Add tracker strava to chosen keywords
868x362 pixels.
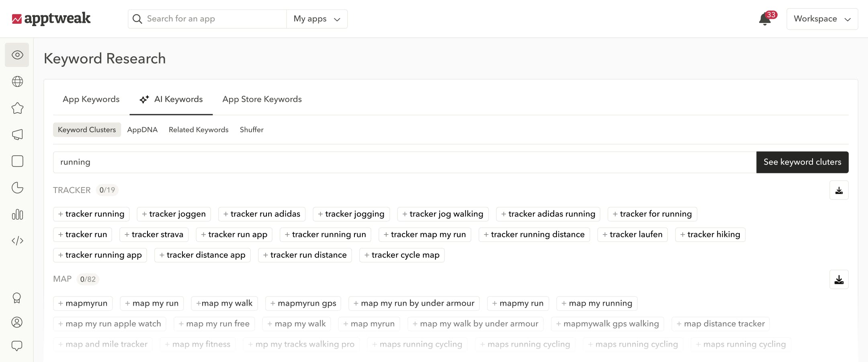click(154, 234)
